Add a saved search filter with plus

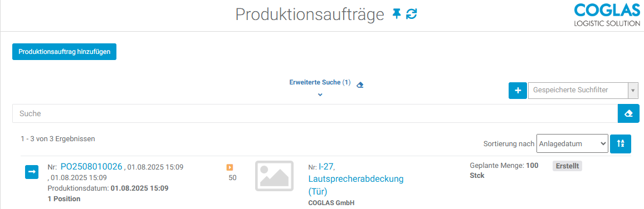[518, 91]
